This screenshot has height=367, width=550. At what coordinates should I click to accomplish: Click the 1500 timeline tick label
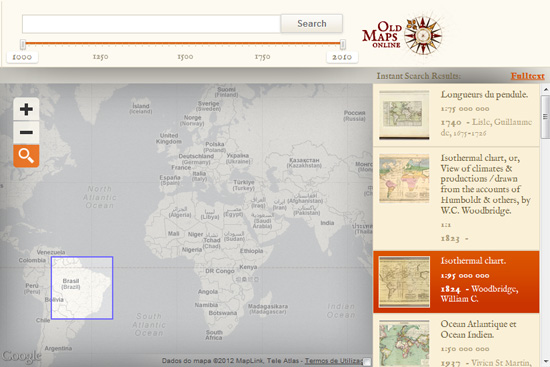click(185, 56)
